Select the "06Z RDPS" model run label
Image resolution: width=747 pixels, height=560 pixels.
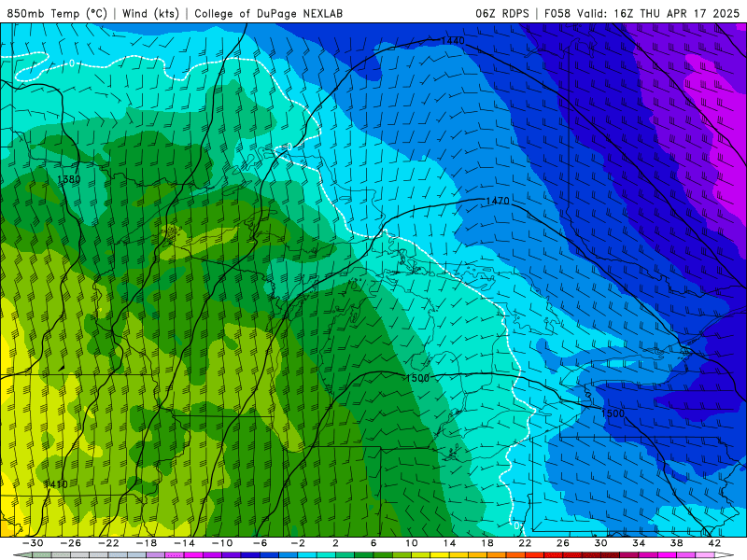click(502, 13)
